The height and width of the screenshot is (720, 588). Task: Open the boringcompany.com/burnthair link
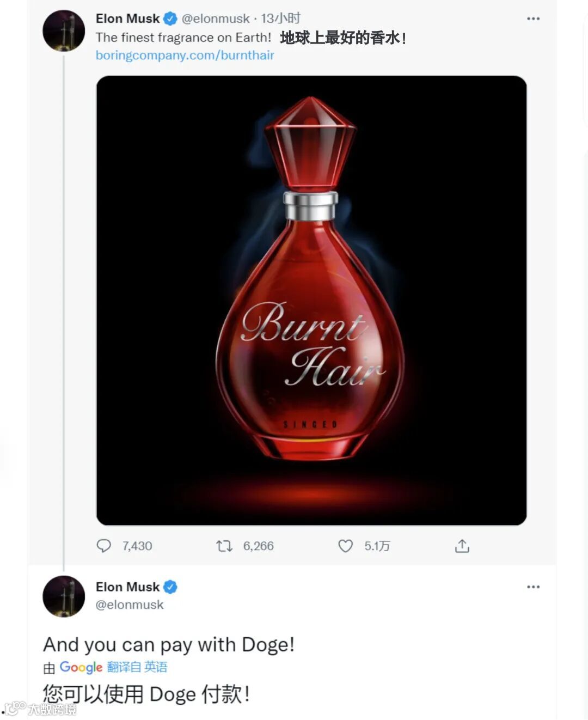pos(185,55)
